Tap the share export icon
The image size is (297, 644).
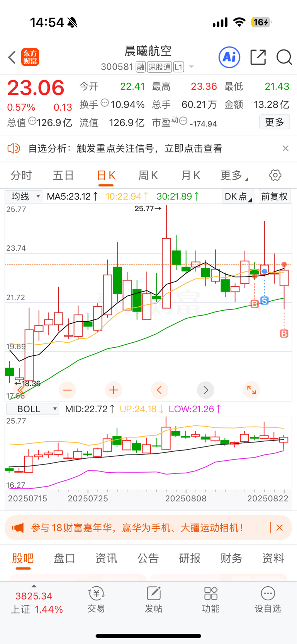pos(258,57)
